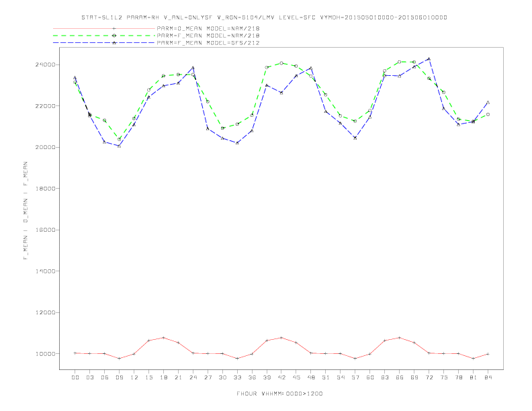Click x-axis tick label 84
Viewport: 532px width, 411px height.
(x=488, y=377)
